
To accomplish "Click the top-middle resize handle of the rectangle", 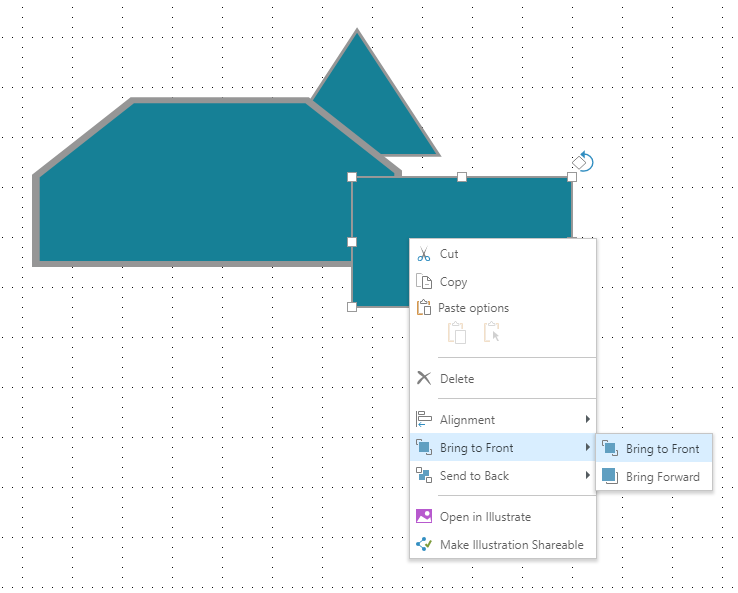I will click(x=462, y=177).
